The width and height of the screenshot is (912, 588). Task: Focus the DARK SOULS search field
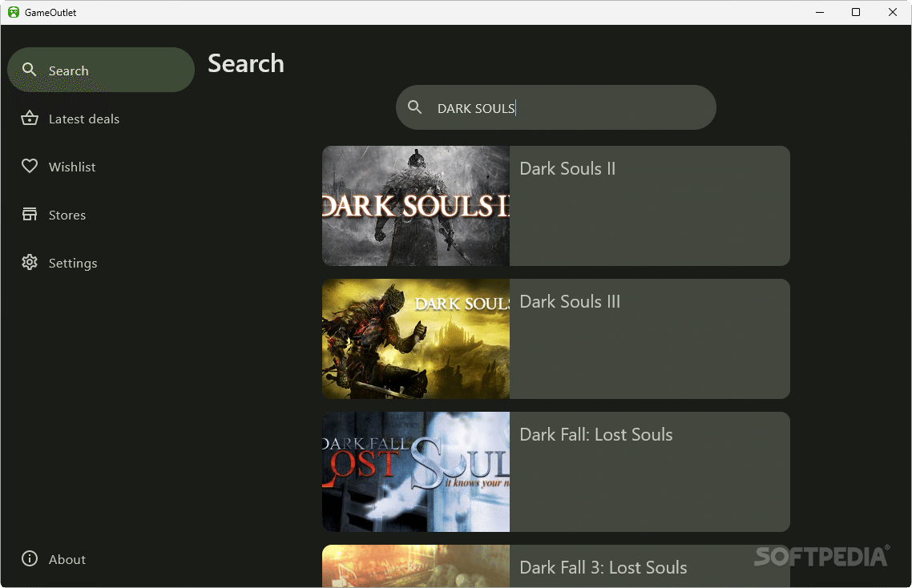pos(556,107)
